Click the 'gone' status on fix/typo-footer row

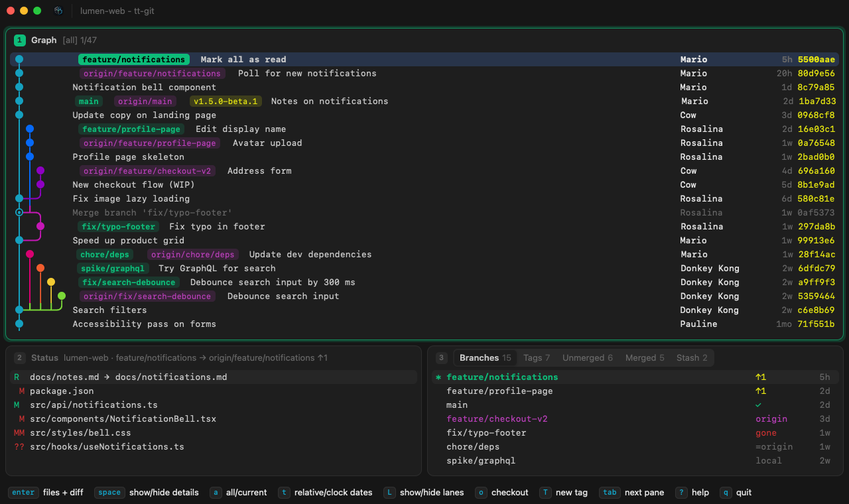[x=766, y=432]
